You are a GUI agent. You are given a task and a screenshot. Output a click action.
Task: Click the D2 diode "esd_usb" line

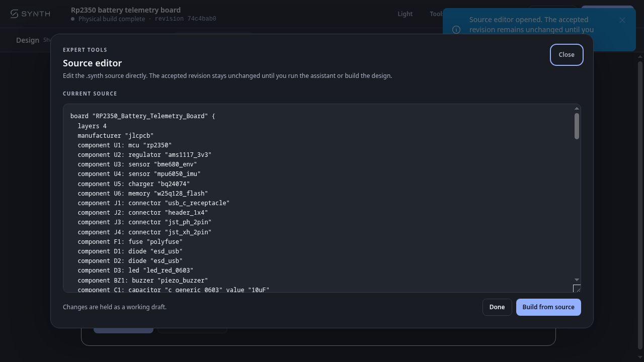(x=130, y=261)
